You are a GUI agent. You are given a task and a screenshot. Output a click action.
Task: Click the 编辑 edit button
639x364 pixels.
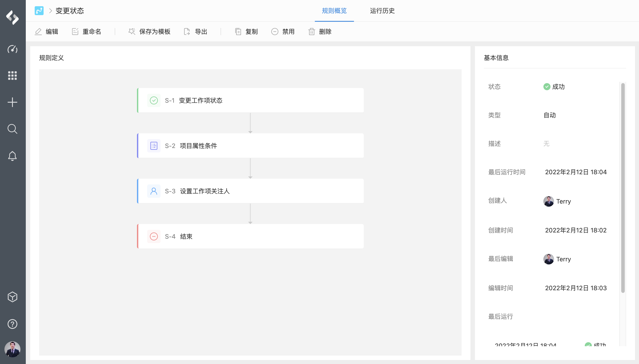(46, 32)
